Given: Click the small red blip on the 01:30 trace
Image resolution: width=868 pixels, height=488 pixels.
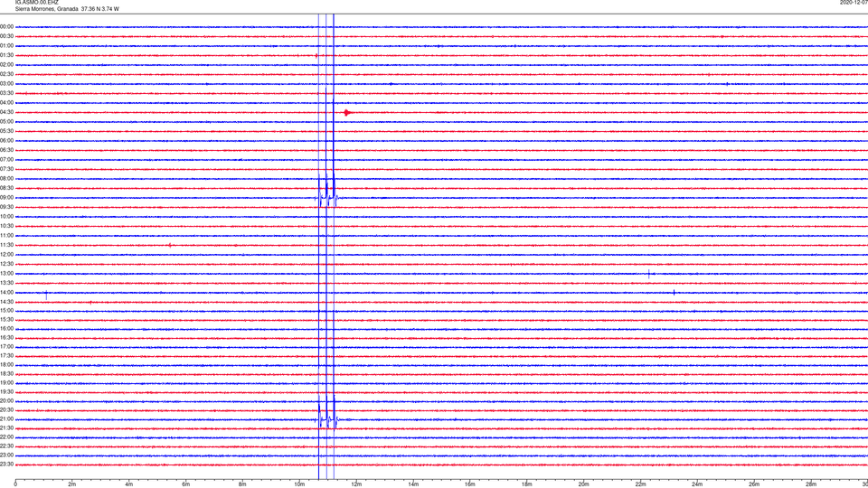Looking at the screenshot, I should click(316, 55).
